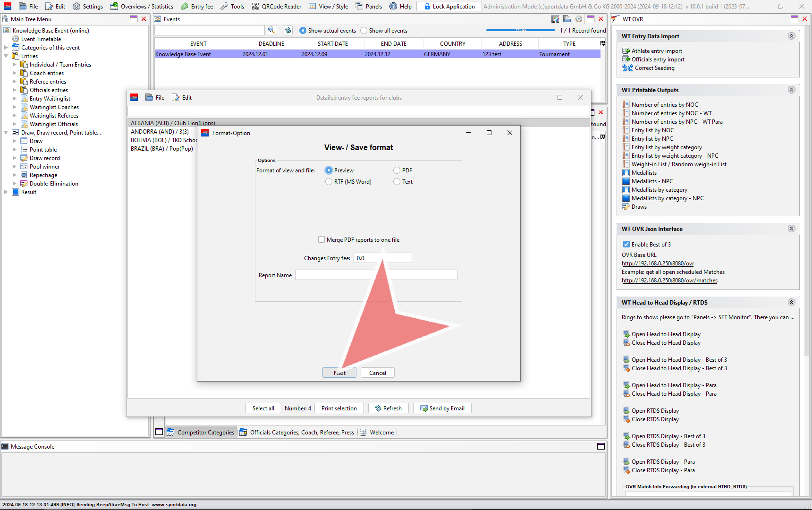Click the Cancel button in Format-Option
The image size is (812, 510).
click(377, 373)
